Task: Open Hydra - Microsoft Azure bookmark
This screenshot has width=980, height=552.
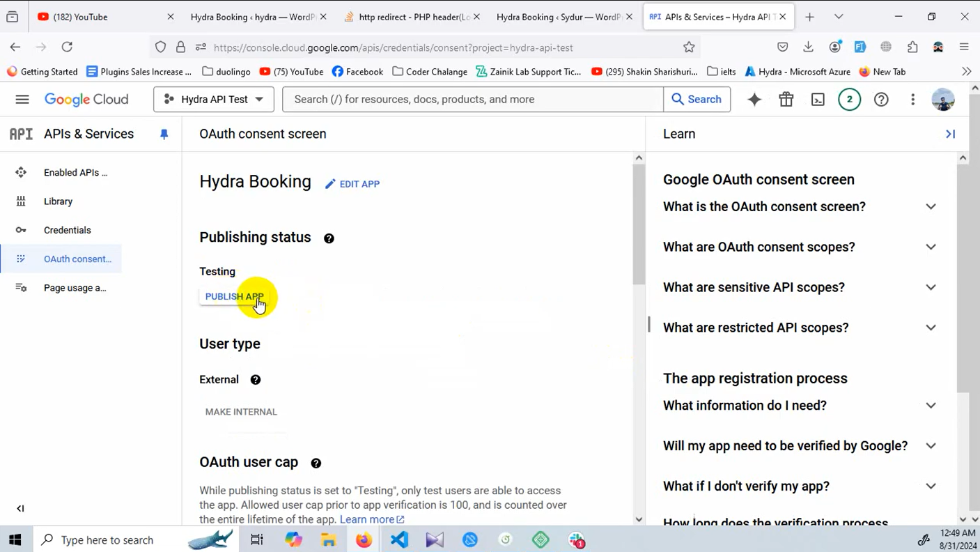Action: 798,71
